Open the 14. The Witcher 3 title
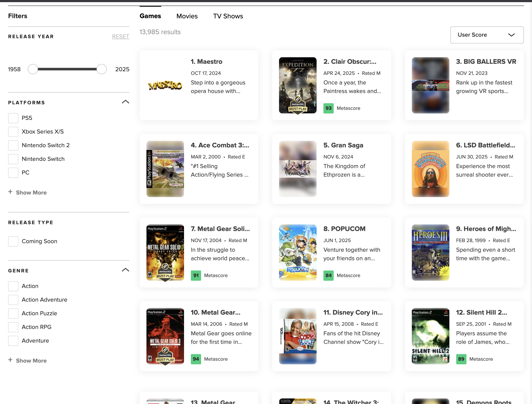 click(351, 402)
